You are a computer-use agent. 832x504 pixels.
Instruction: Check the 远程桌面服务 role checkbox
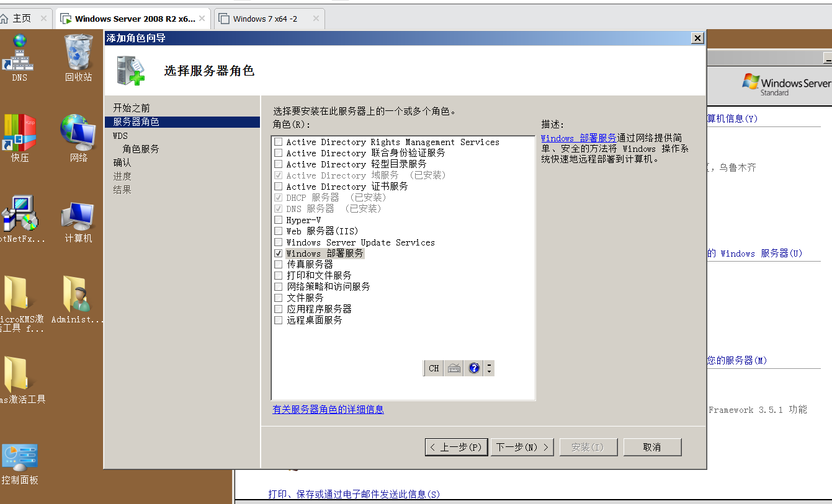click(x=279, y=321)
